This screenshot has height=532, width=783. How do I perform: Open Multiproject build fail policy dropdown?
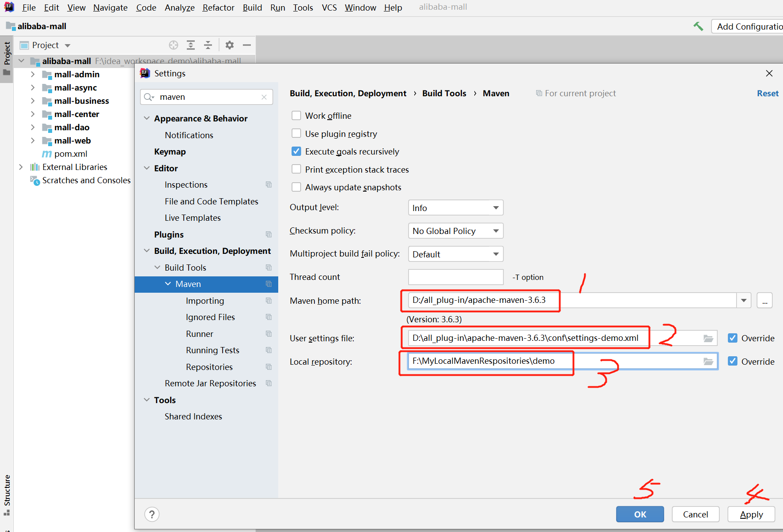point(456,254)
